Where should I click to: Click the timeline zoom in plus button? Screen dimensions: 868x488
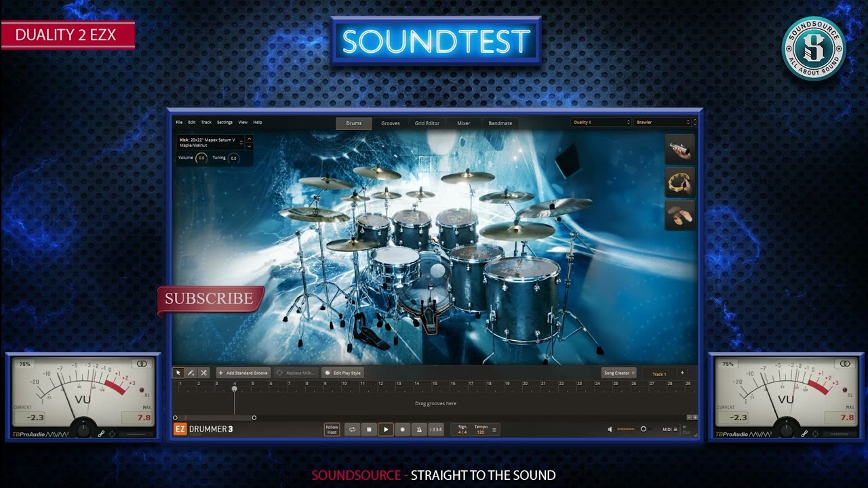pos(695,418)
